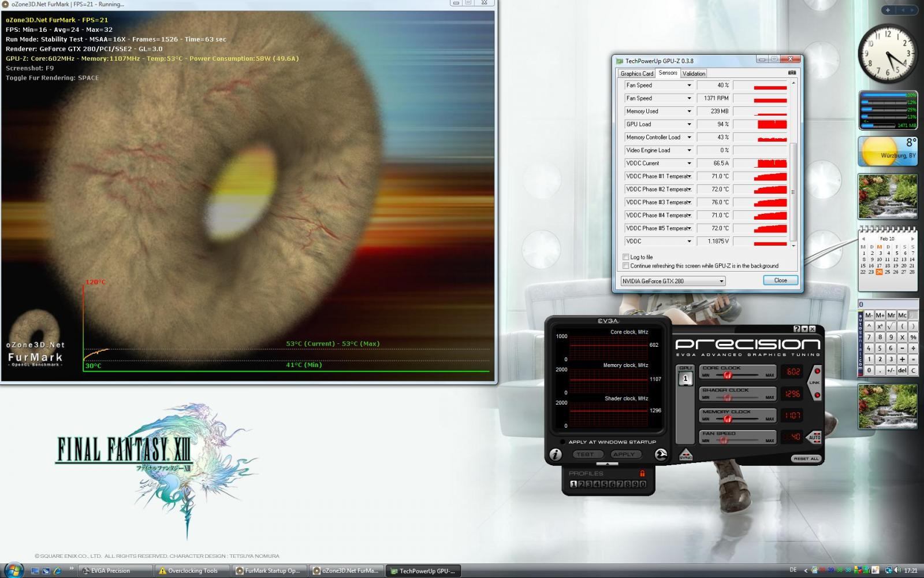Click the calculator 7 key
This screenshot has height=578, width=924.
869,338
